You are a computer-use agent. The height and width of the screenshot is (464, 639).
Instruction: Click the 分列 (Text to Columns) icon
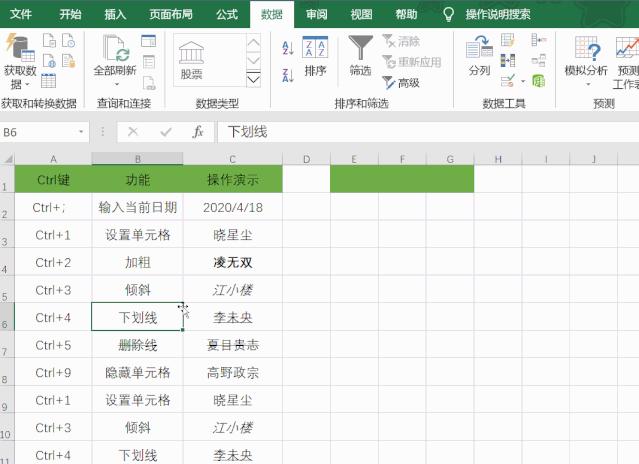[x=479, y=55]
